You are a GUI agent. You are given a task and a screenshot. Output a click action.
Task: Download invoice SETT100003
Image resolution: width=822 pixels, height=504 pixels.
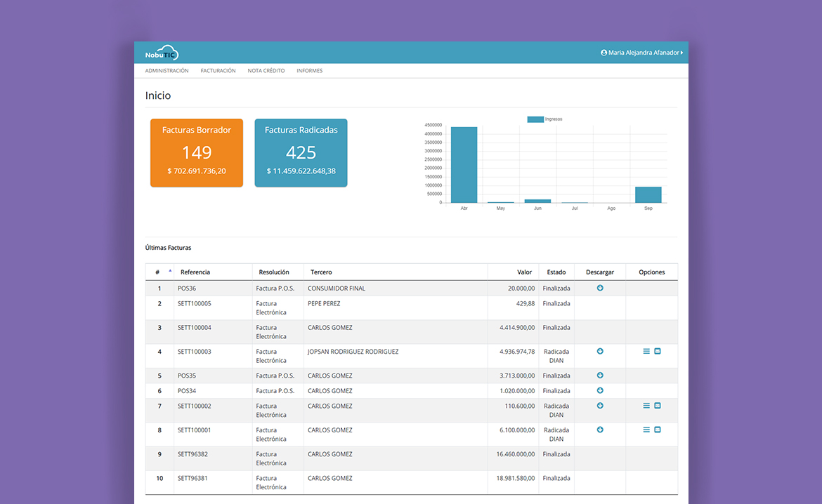coord(600,352)
